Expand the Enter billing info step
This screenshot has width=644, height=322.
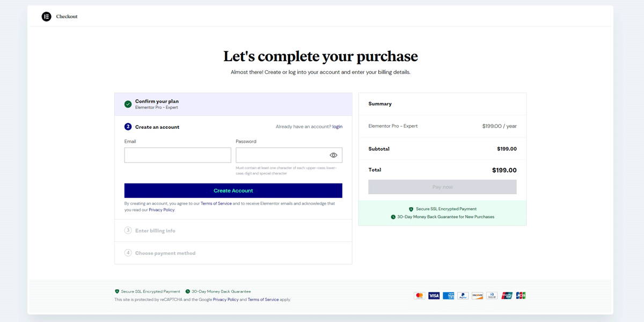[x=233, y=230]
